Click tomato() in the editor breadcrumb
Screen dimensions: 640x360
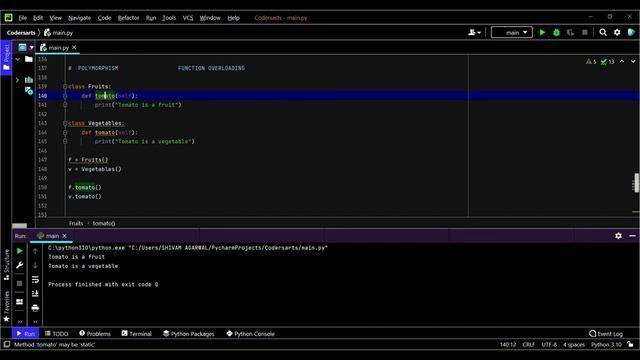[104, 223]
